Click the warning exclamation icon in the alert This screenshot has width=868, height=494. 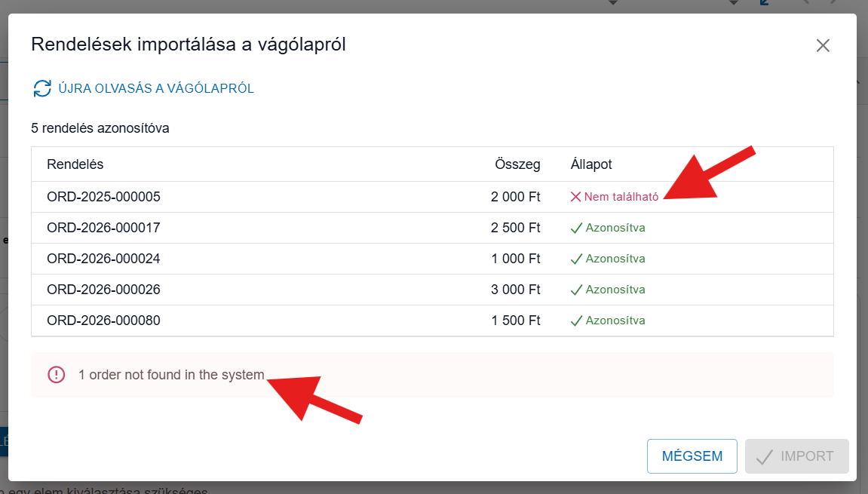57,375
